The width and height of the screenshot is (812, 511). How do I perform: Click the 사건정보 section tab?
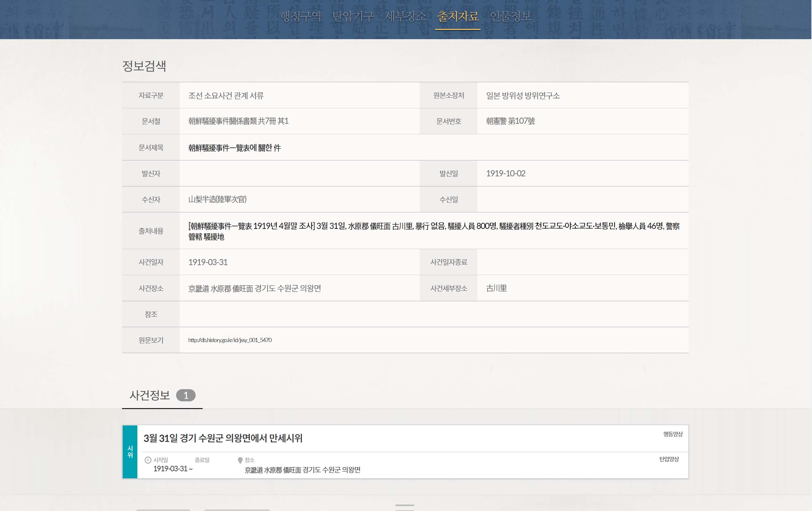150,395
